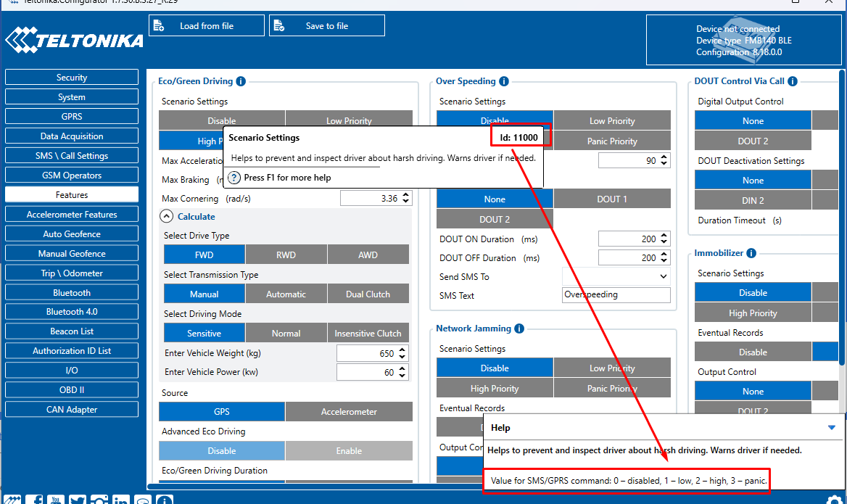Go to Trip \ Odometer settings
Screen dimensions: 847x504
[x=72, y=273]
